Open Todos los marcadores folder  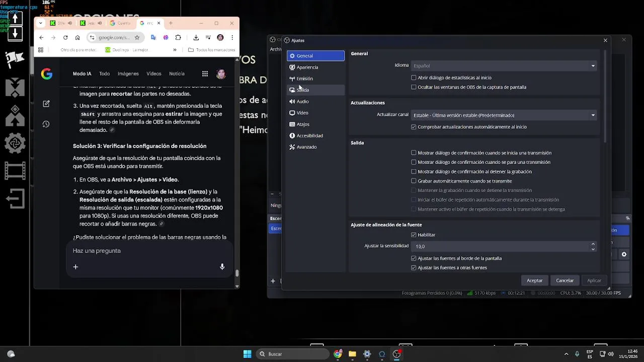[x=211, y=50]
